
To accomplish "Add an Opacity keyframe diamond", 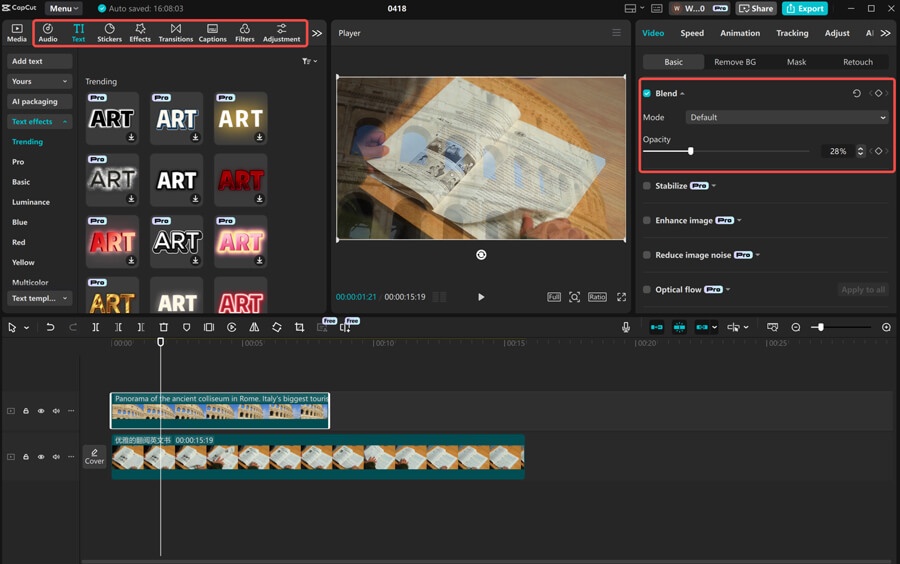I will [x=878, y=151].
